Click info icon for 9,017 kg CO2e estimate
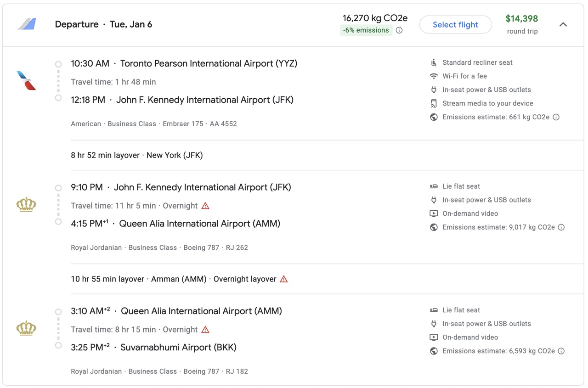The image size is (588, 388). point(561,227)
